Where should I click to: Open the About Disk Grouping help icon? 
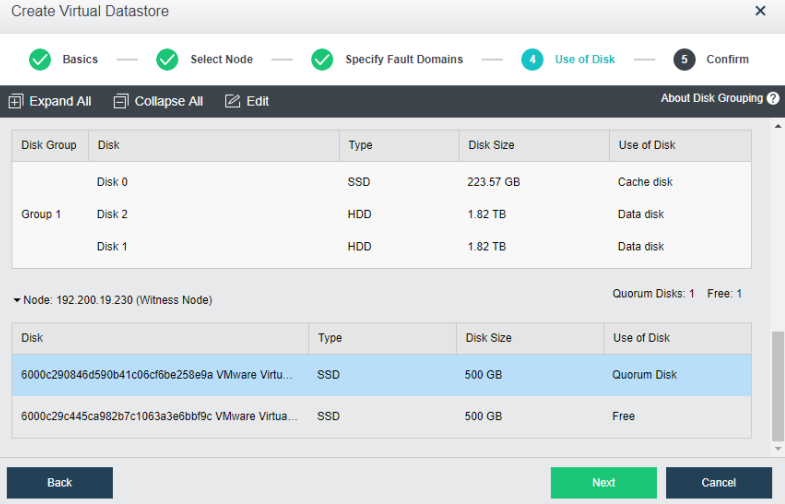coord(772,99)
